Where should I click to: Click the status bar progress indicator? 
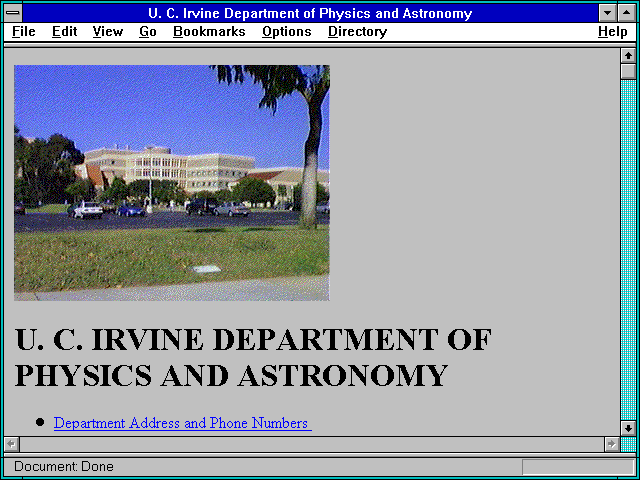coord(578,467)
